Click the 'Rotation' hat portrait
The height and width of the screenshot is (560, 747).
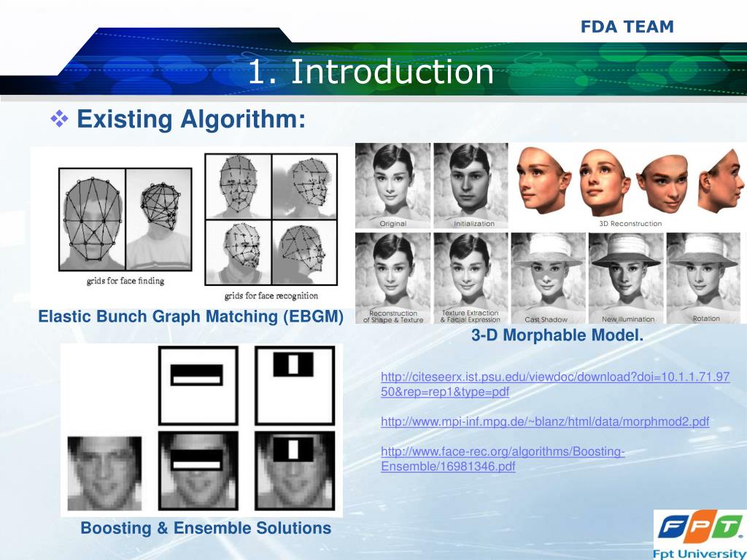[x=704, y=278]
